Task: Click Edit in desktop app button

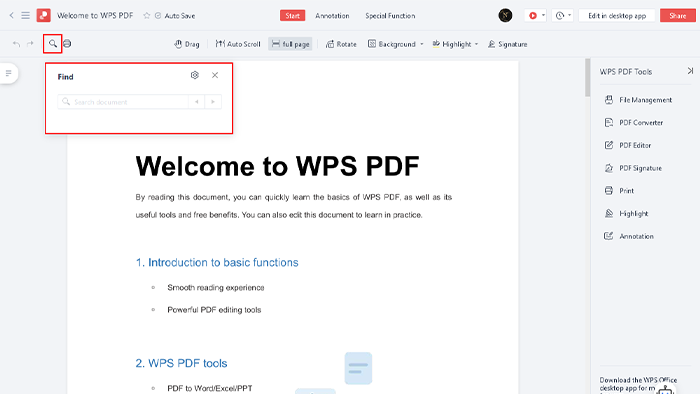Action: tap(617, 16)
